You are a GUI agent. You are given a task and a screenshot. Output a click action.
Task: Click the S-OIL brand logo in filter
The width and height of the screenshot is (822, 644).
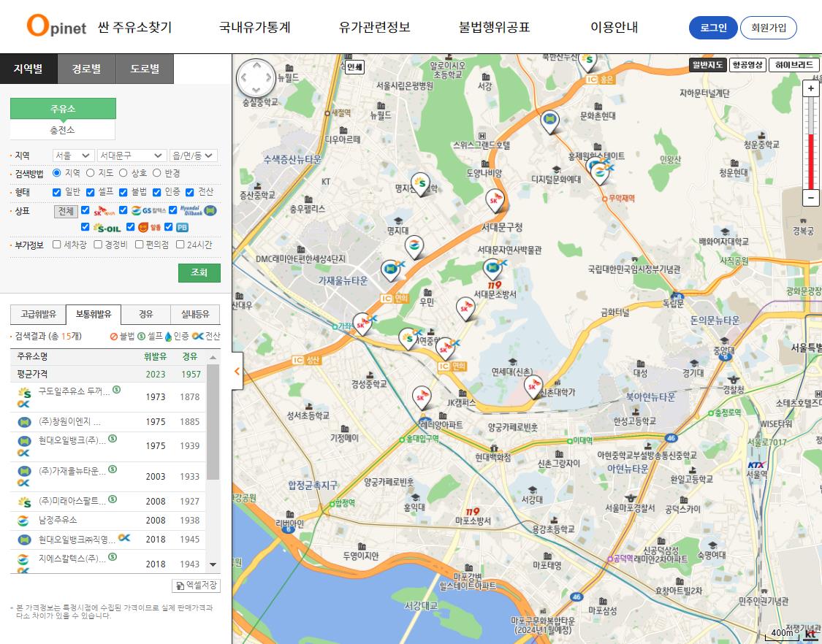(107, 227)
